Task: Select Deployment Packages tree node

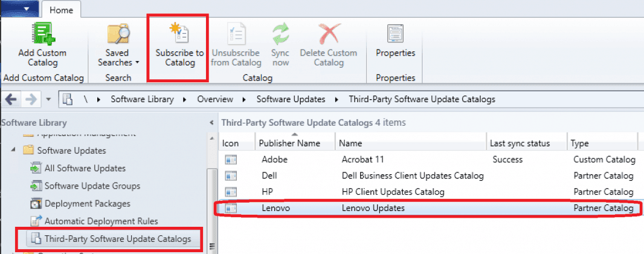Action: click(88, 203)
